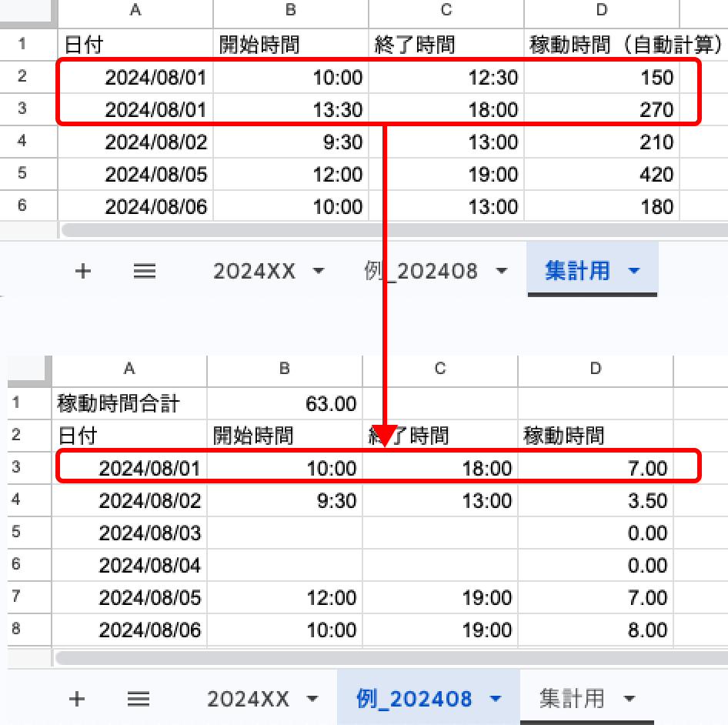Select the 稼動時間合計 label cell
Image resolution: width=728 pixels, height=725 pixels.
click(x=129, y=403)
